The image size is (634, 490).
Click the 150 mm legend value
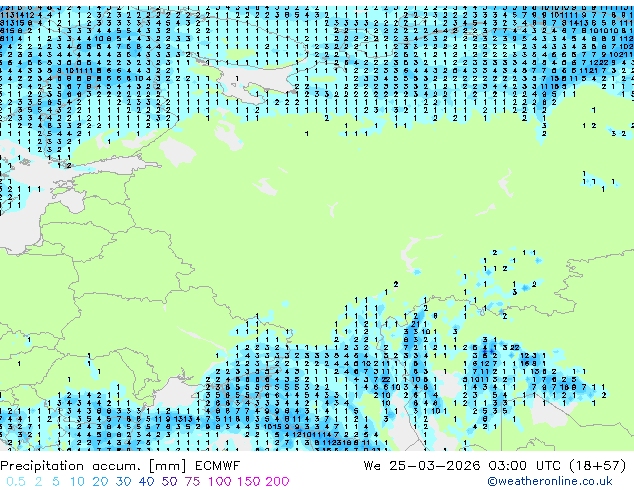click(x=248, y=482)
